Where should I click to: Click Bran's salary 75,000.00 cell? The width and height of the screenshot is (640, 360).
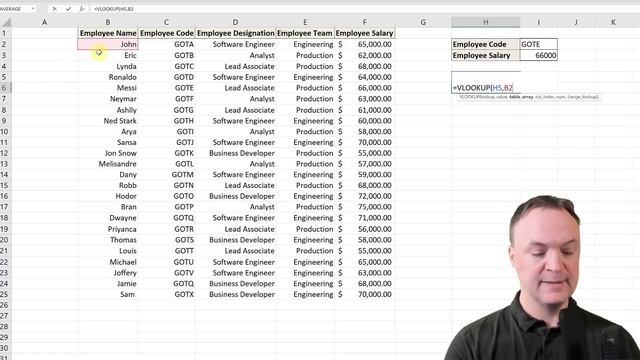pyautogui.click(x=364, y=207)
